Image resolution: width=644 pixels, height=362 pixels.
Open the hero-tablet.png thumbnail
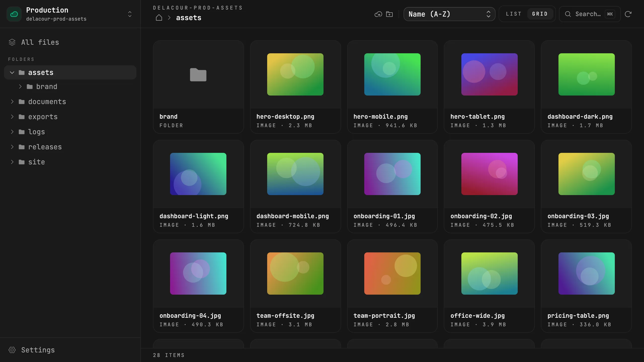tap(490, 74)
